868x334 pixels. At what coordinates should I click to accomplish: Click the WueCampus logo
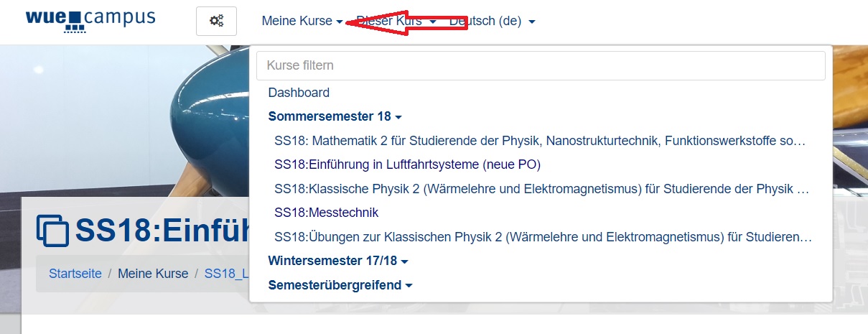pos(90,21)
